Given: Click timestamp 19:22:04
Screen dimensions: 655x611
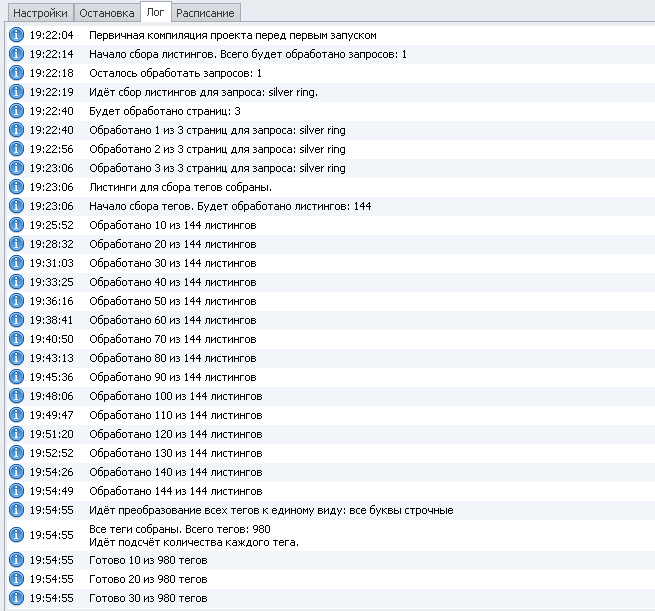Looking at the screenshot, I should [x=51, y=35].
